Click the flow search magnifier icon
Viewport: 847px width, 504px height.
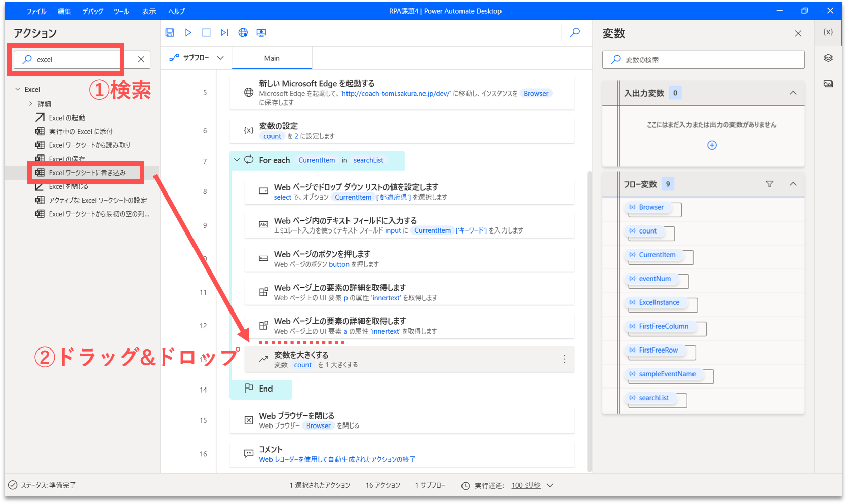click(x=575, y=33)
